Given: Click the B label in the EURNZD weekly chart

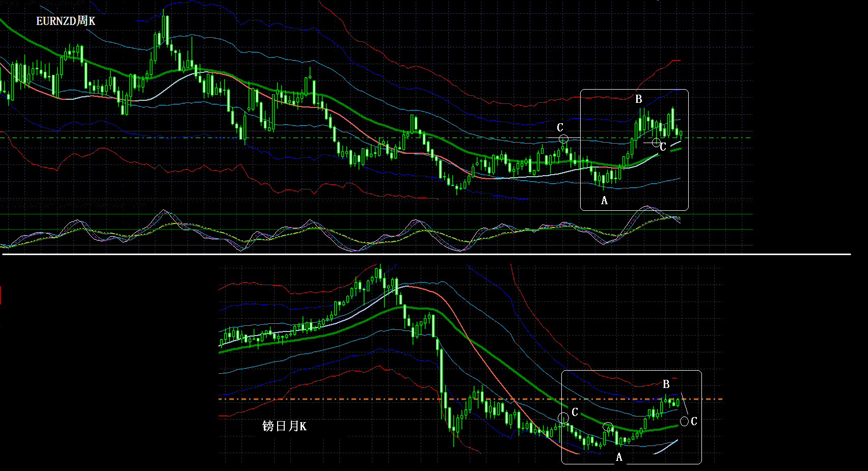Looking at the screenshot, I should coord(638,99).
